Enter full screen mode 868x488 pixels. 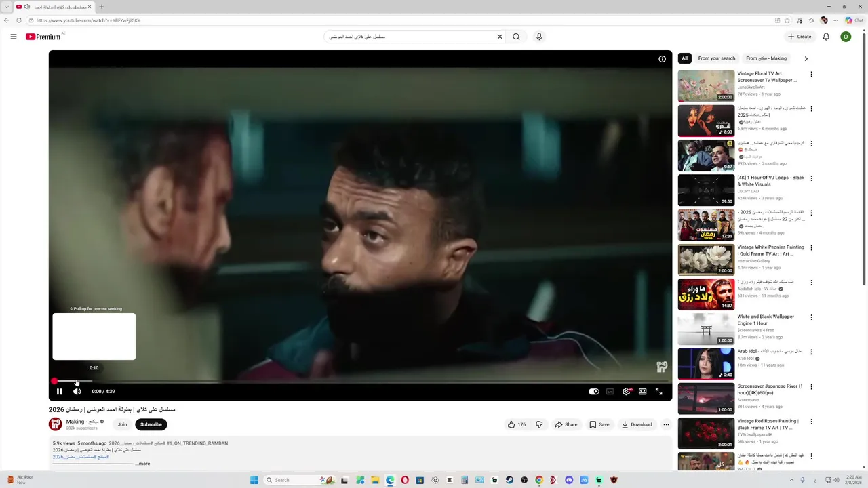coord(658,391)
